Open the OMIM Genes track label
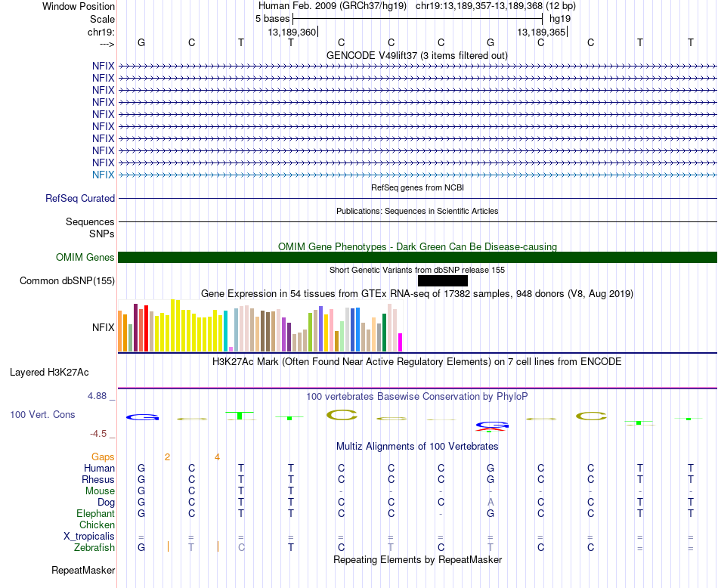Screen dimensions: 718x588 (x=85, y=258)
